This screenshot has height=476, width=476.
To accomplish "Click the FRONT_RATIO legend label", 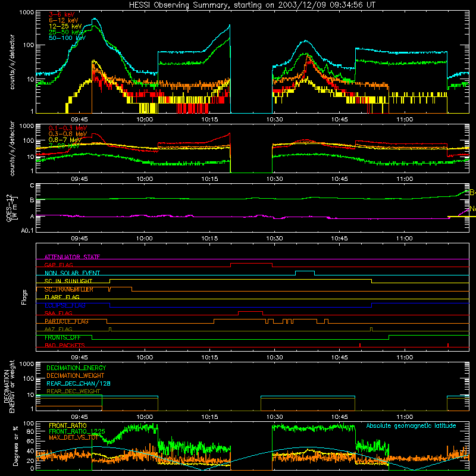I will click(68, 425).
